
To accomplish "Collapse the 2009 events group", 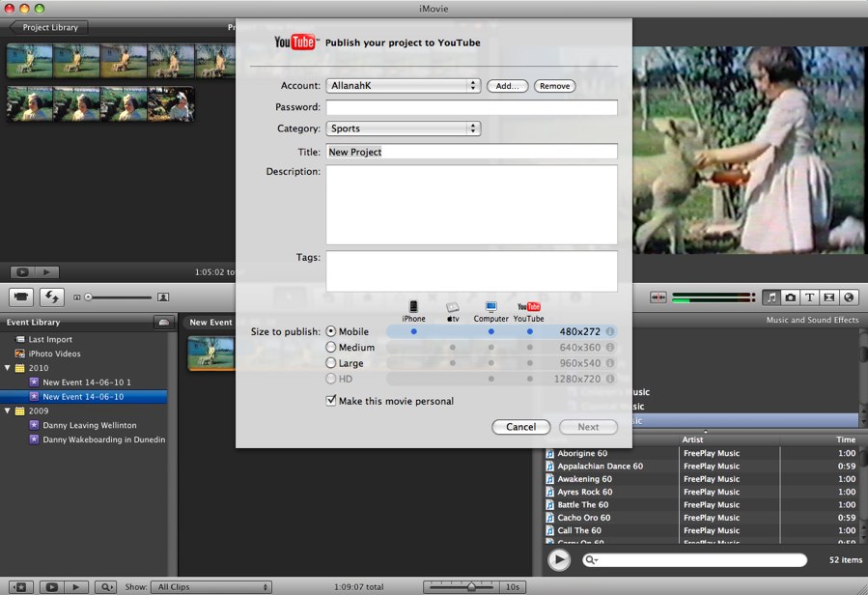I will click(x=7, y=411).
